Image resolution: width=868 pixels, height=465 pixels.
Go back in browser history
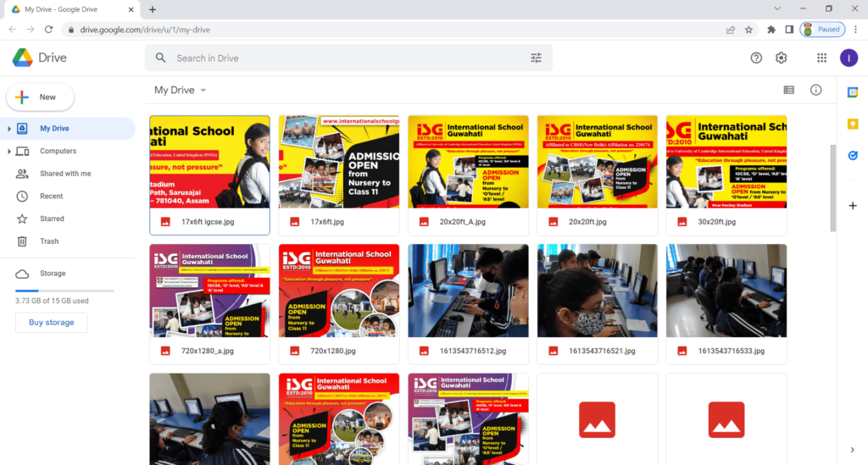[x=13, y=30]
